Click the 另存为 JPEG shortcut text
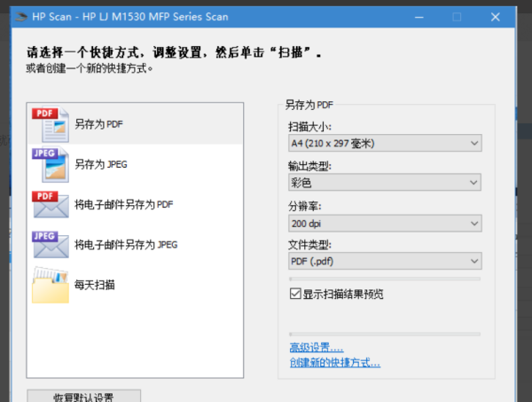 pos(100,164)
